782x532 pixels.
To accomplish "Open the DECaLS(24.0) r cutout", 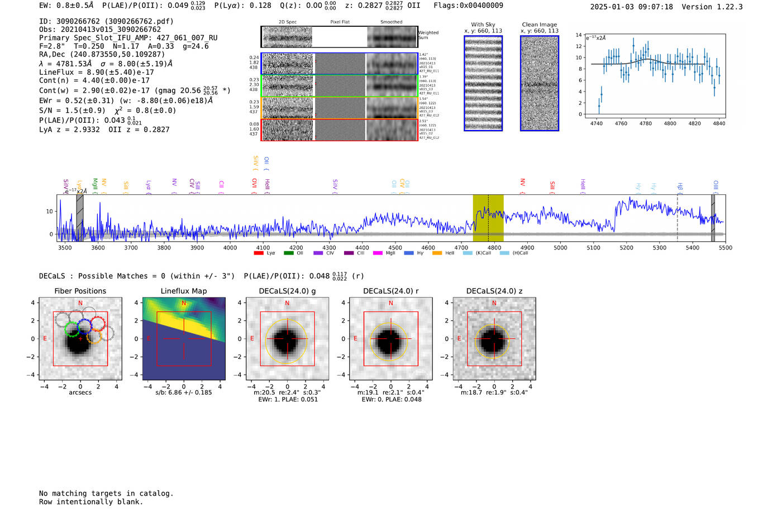I will click(x=390, y=338).
